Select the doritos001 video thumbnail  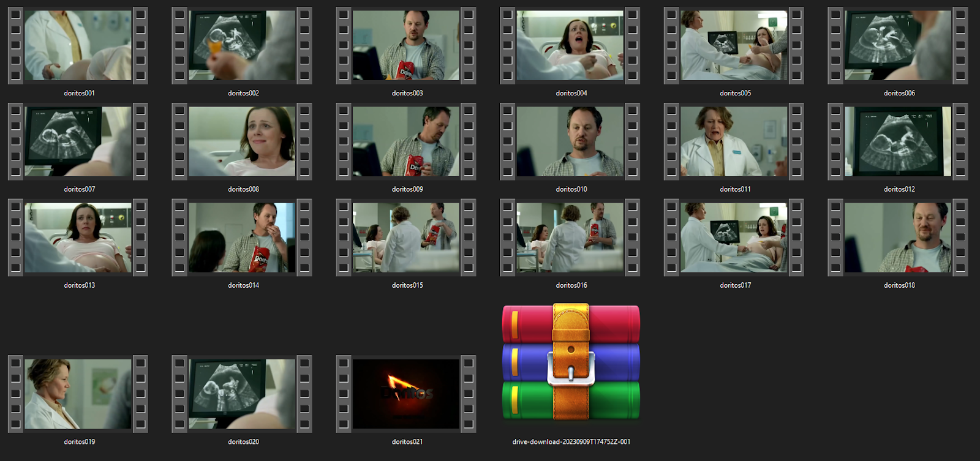pyautogui.click(x=78, y=45)
